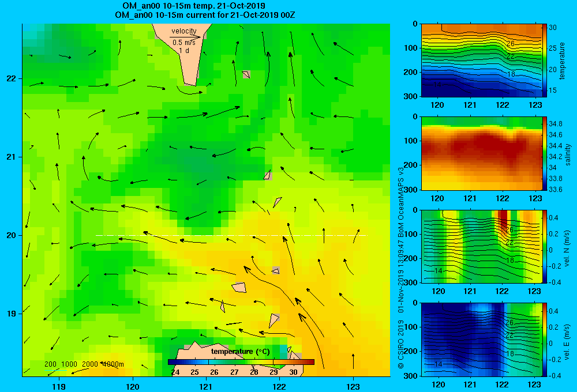Click the "© CSIRO 2019" vertical credit text
This screenshot has width=577, height=392.
[x=401, y=344]
